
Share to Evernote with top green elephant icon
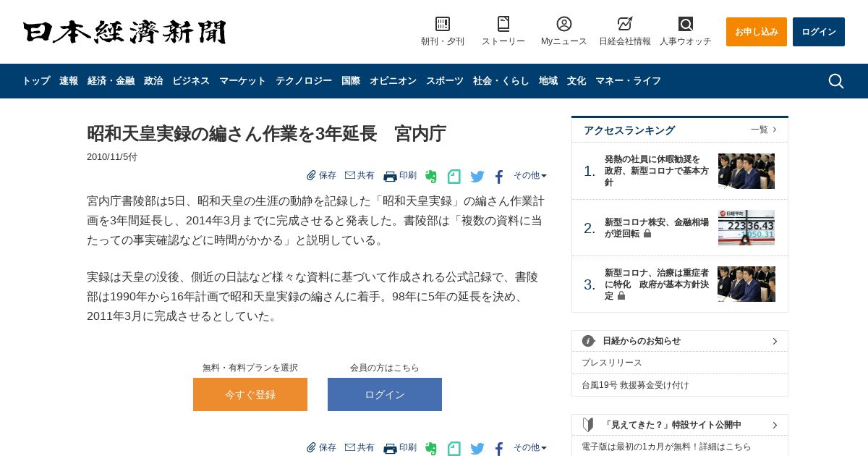[431, 176]
